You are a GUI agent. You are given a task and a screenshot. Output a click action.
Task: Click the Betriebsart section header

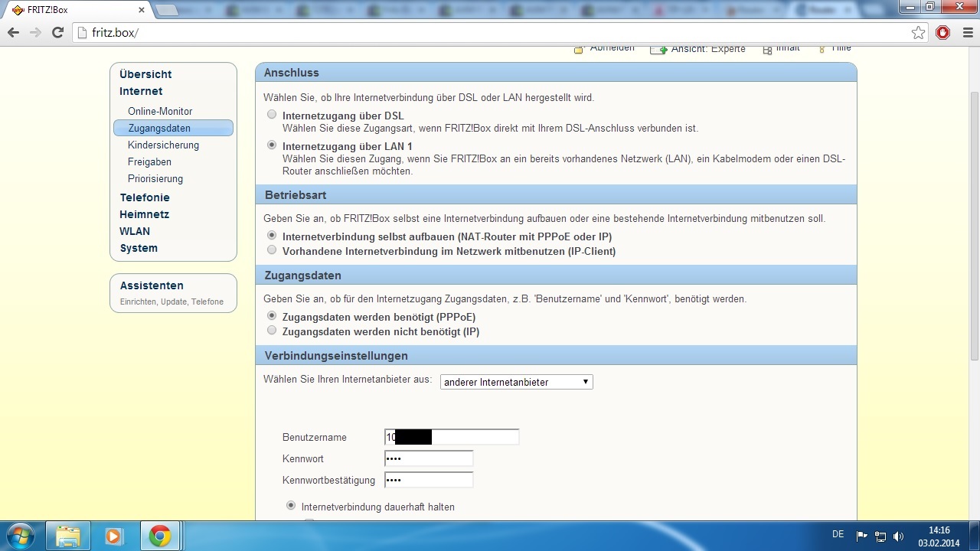pyautogui.click(x=556, y=195)
